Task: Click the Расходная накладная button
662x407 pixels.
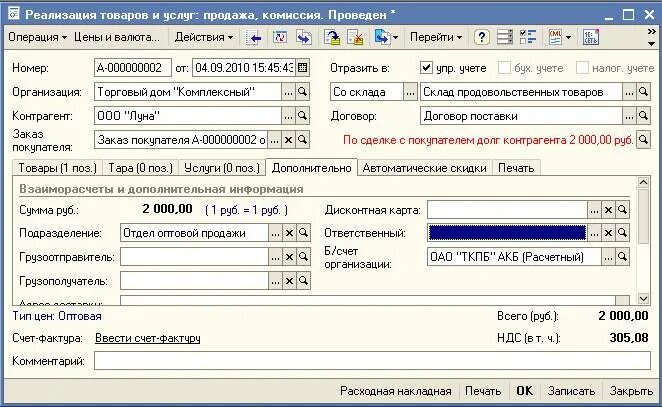Action: click(396, 391)
